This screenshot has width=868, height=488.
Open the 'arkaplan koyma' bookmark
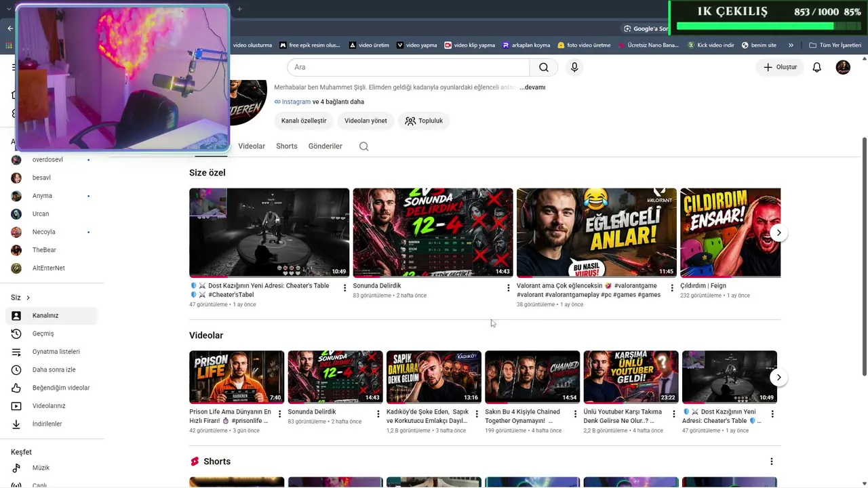click(x=526, y=45)
